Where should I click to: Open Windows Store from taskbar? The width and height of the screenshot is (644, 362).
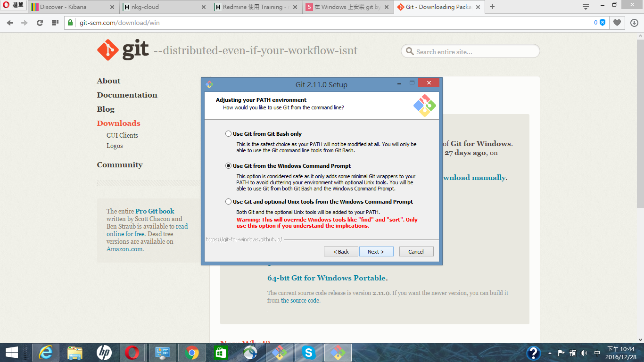221,352
